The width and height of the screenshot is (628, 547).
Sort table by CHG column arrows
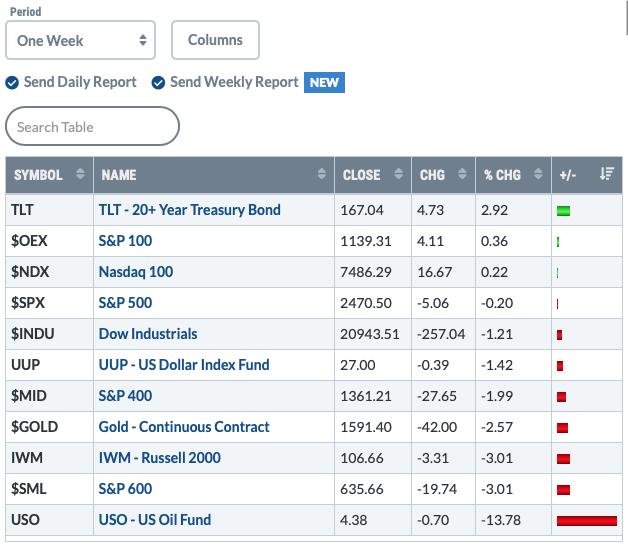pos(462,174)
